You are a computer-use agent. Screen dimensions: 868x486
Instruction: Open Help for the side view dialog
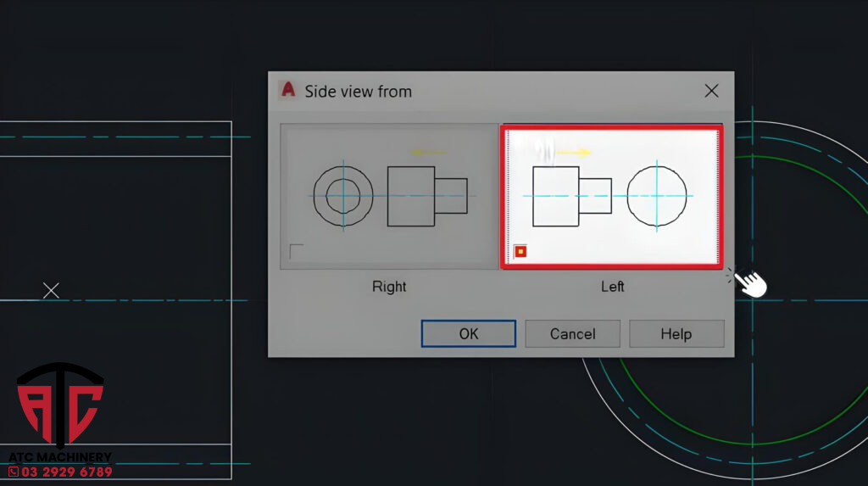coord(676,333)
